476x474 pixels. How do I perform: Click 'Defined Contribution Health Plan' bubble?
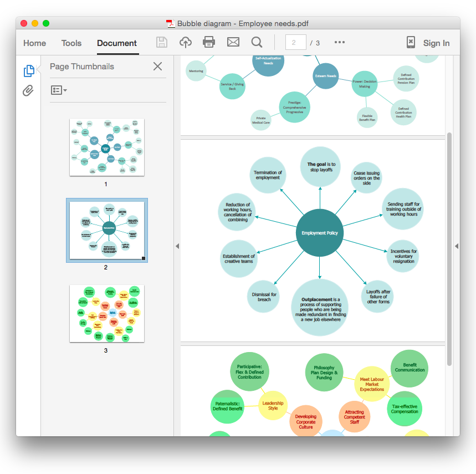point(403,113)
